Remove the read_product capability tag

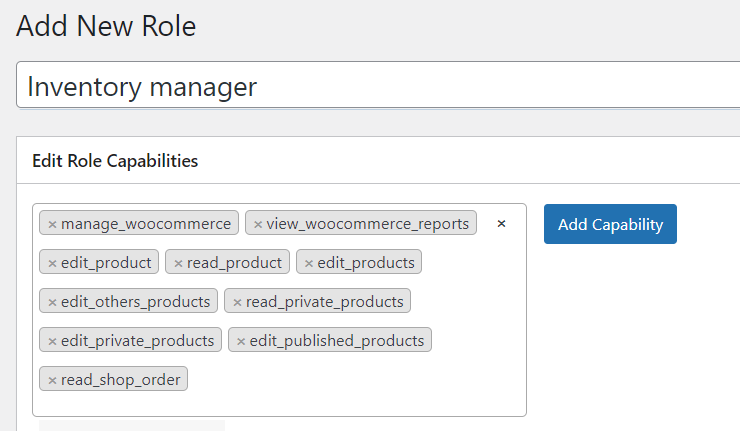(178, 263)
